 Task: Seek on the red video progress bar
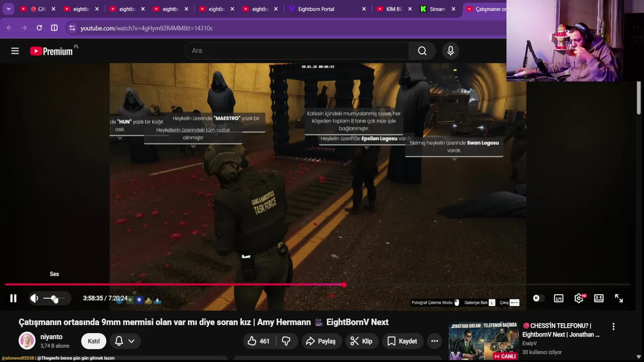pos(317,285)
